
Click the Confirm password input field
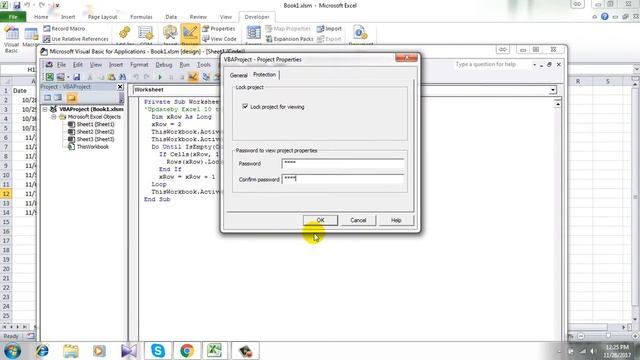[343, 179]
